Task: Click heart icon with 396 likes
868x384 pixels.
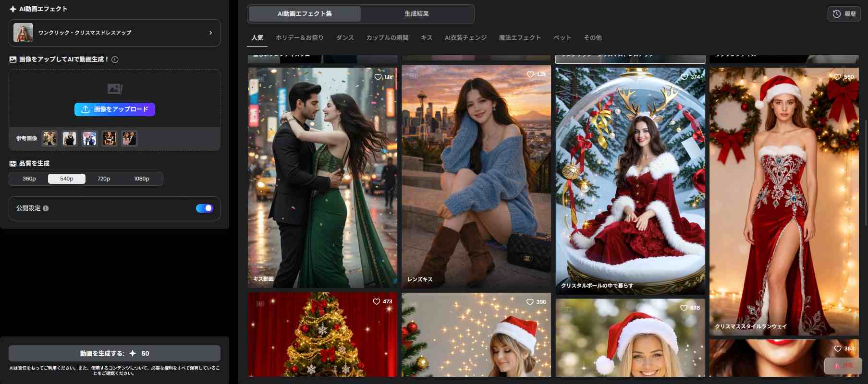Action: [530, 302]
